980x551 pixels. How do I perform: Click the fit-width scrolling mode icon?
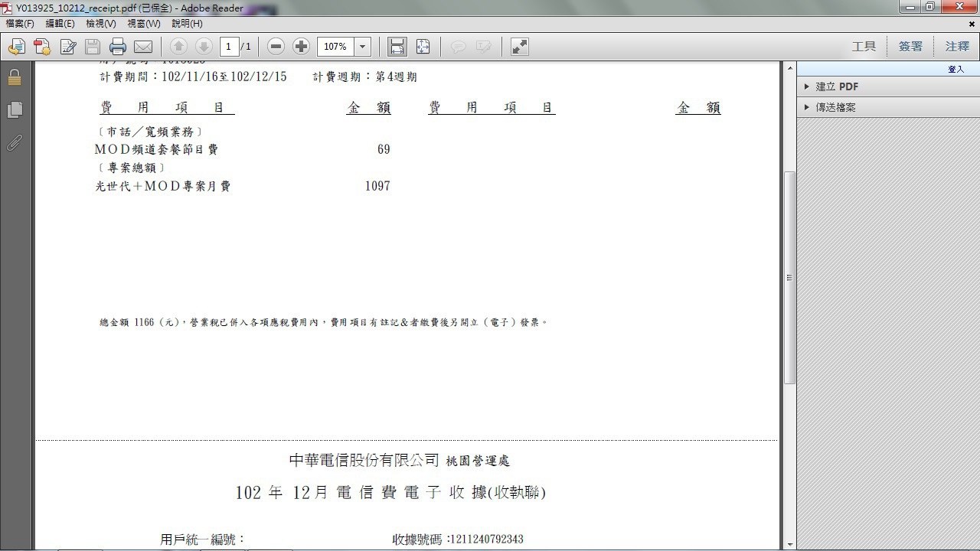[397, 47]
